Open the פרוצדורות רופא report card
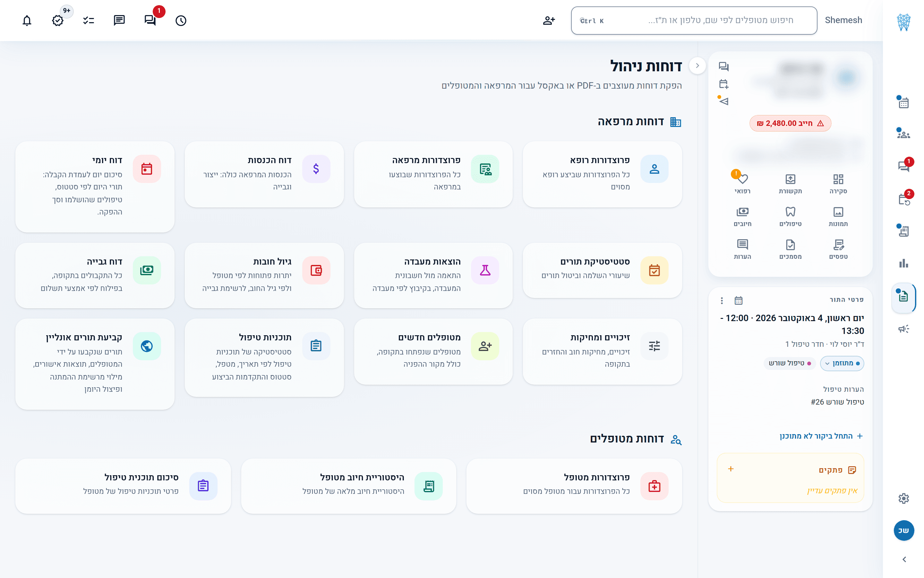The image size is (924, 578). 602,174
